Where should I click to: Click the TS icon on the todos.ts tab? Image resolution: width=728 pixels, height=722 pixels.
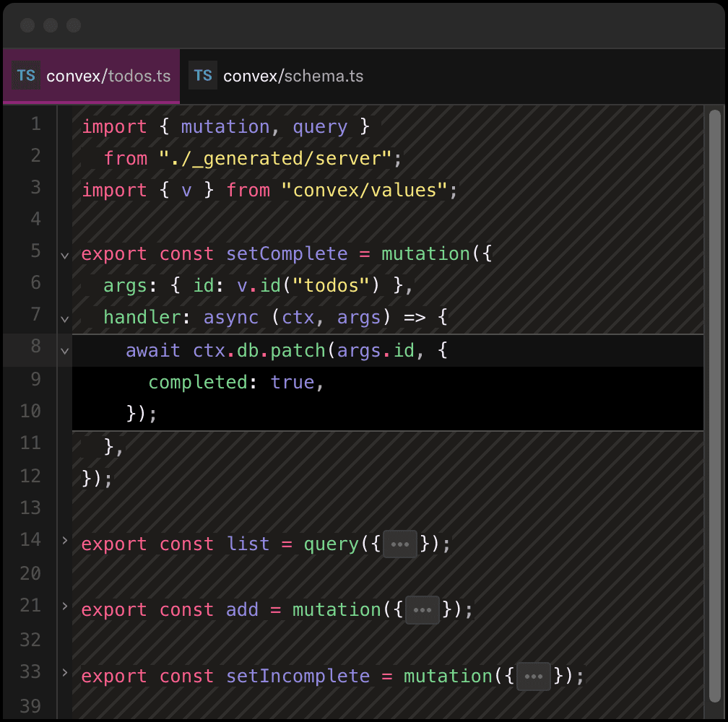(x=25, y=75)
